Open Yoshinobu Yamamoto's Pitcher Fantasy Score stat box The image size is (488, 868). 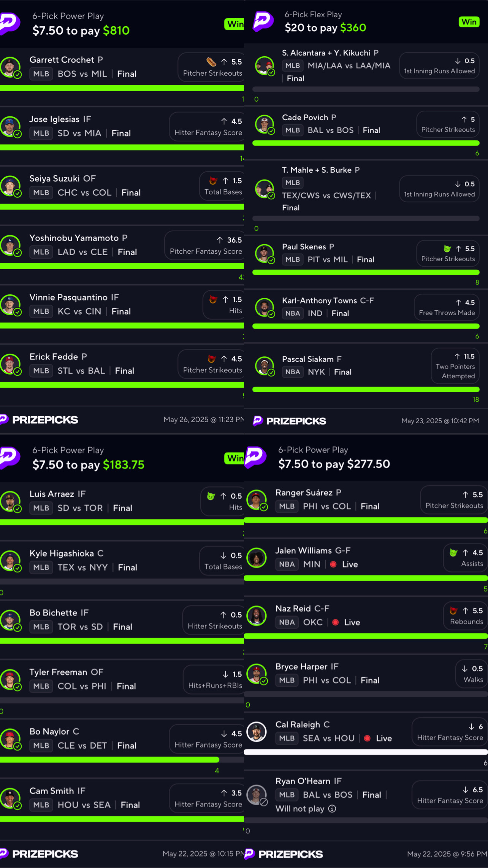205,245
